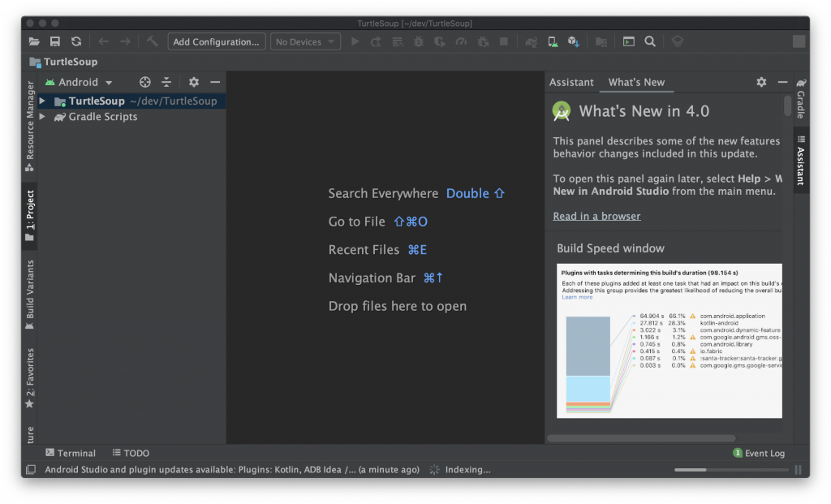The image size is (831, 504).
Task: Click the Assistant panel horizontal scrollbar
Action: [641, 438]
